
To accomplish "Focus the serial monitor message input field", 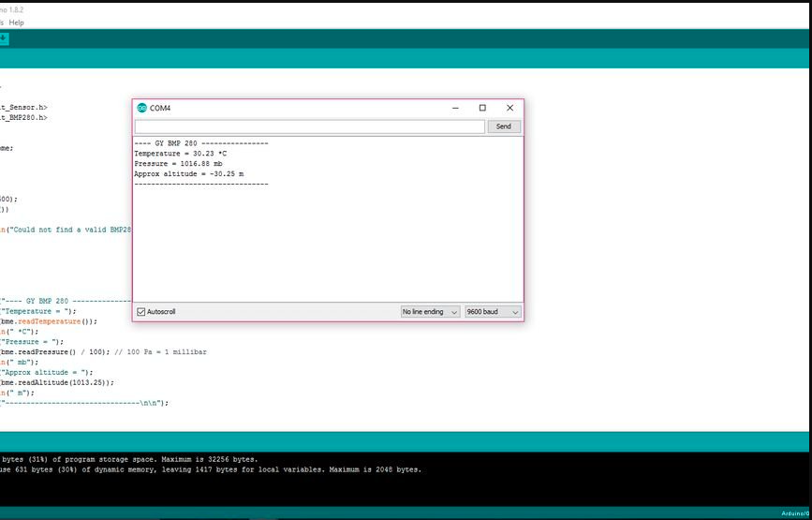I will 309,126.
